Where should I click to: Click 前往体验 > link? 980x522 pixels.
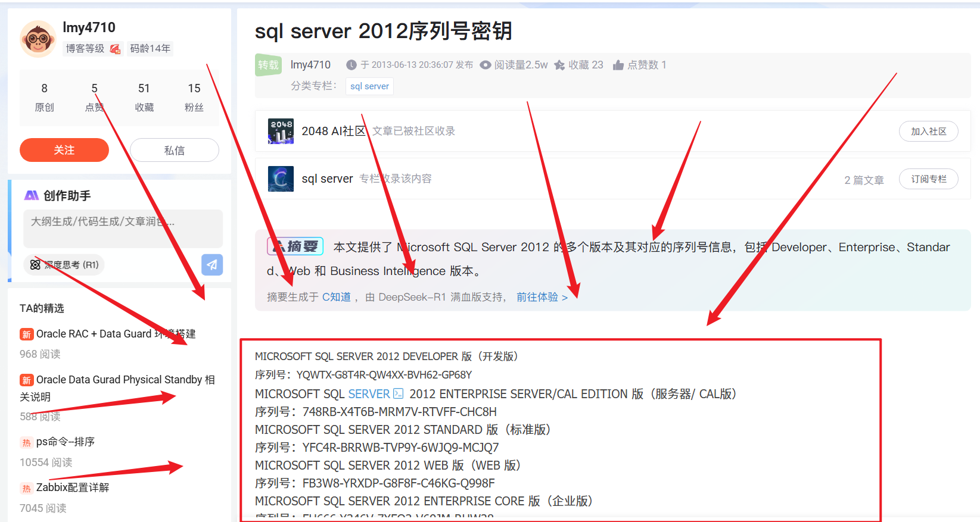pyautogui.click(x=542, y=297)
